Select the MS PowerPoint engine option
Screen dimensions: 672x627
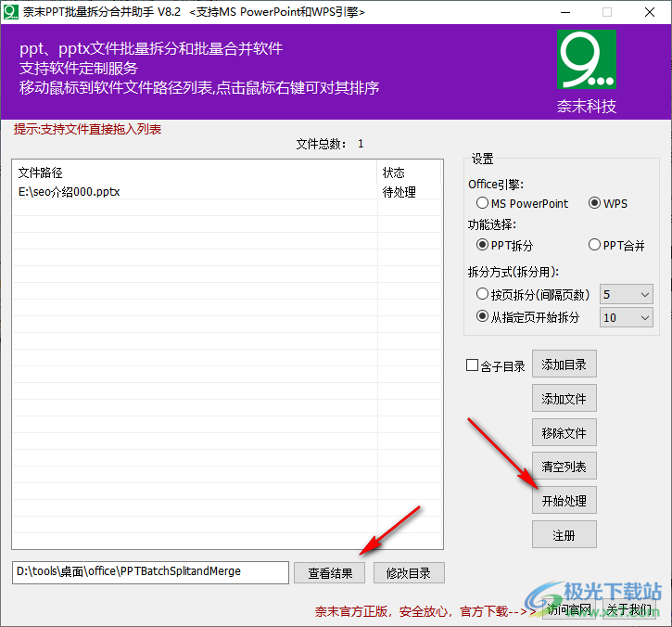click(x=522, y=203)
